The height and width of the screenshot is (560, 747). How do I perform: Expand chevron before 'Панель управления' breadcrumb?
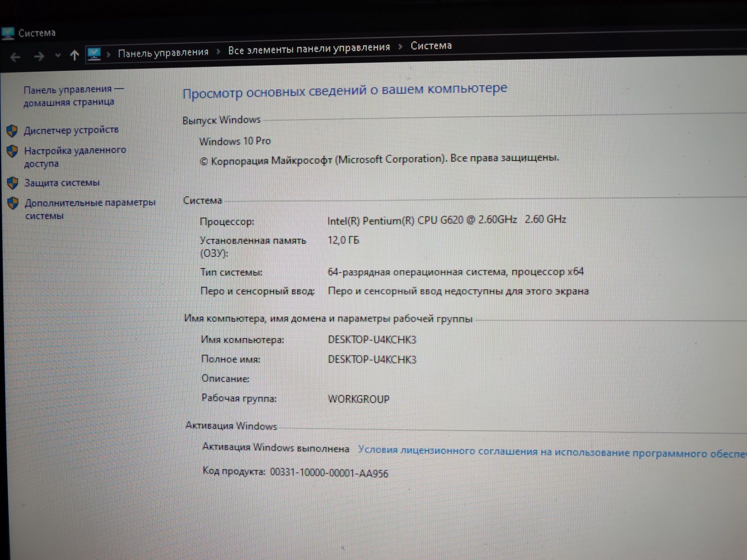[109, 54]
